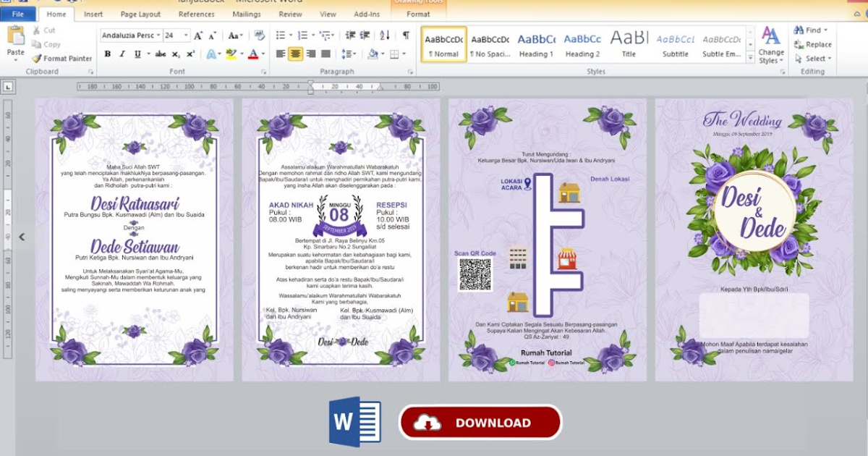868x456 pixels.
Task: Toggle bold formatting
Action: 108,54
